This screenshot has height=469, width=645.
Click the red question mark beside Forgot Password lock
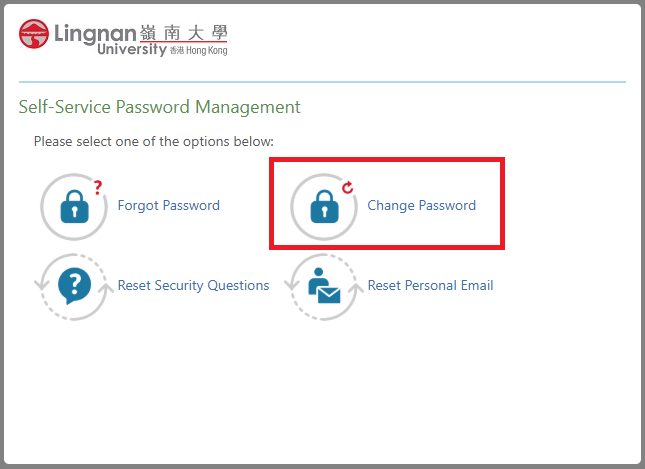(x=97, y=188)
